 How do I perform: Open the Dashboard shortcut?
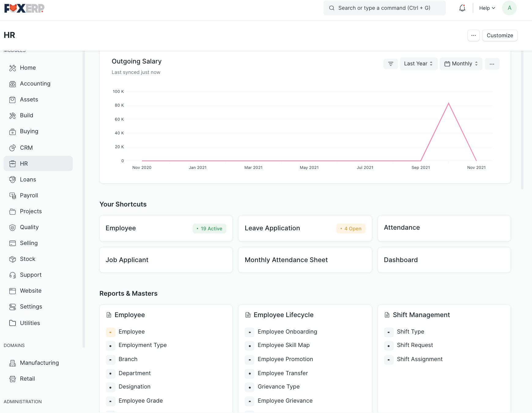[444, 260]
